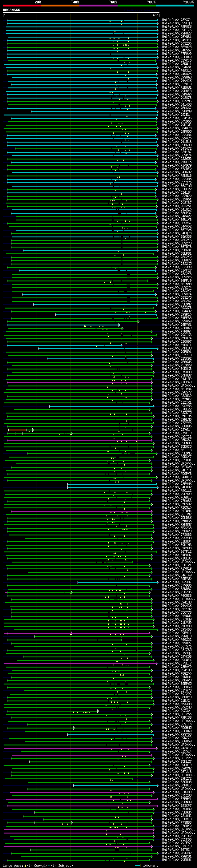Viewport: 197px width, 868px height.
Task: Select the UniRef100_Q2QLR2 label
Action: tap(177, 189)
